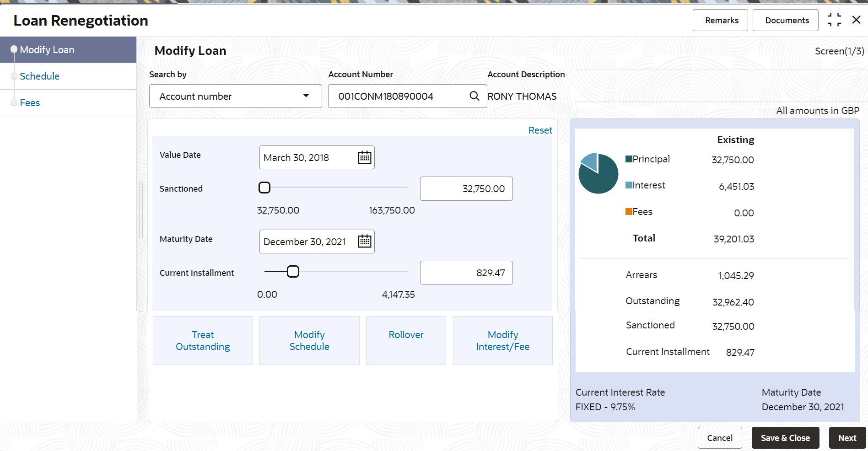The width and height of the screenshot is (868, 451).
Task: Click the Principal legend color square
Action: (629, 159)
